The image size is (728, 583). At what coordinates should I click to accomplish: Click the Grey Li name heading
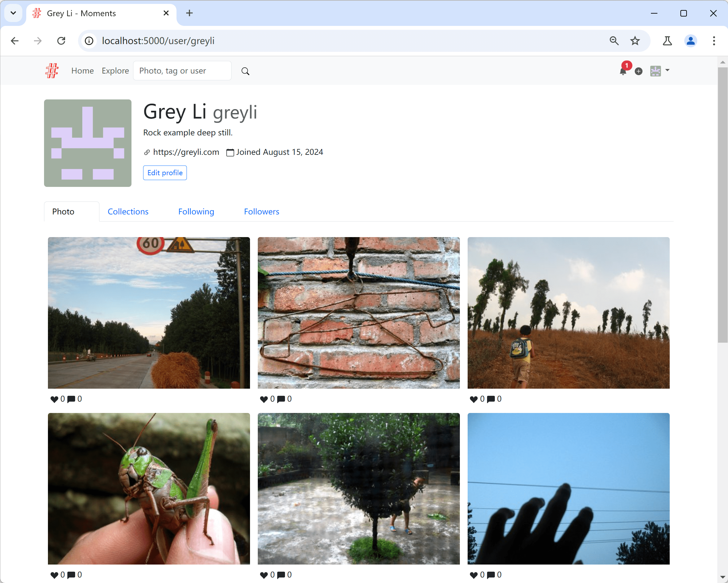click(x=175, y=111)
